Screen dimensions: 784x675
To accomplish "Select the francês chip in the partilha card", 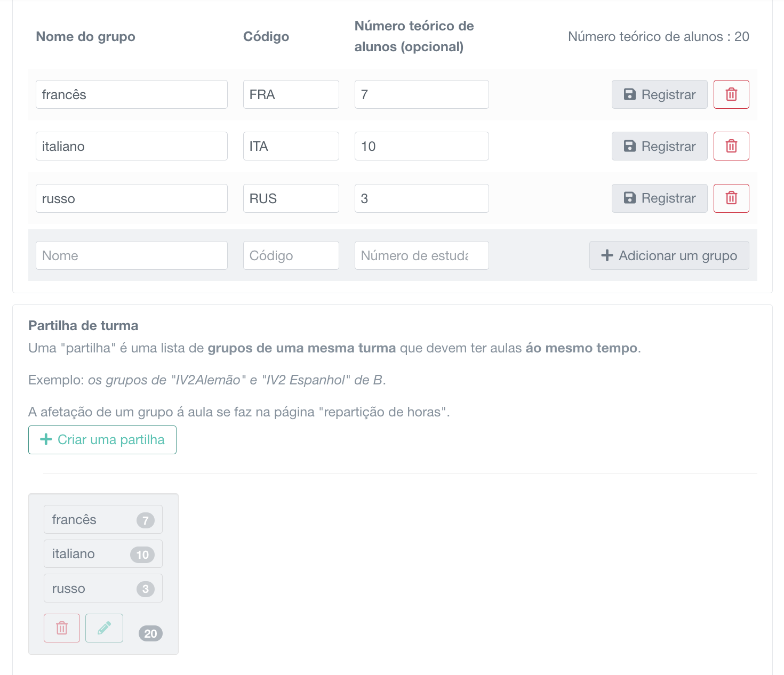I will [x=102, y=519].
